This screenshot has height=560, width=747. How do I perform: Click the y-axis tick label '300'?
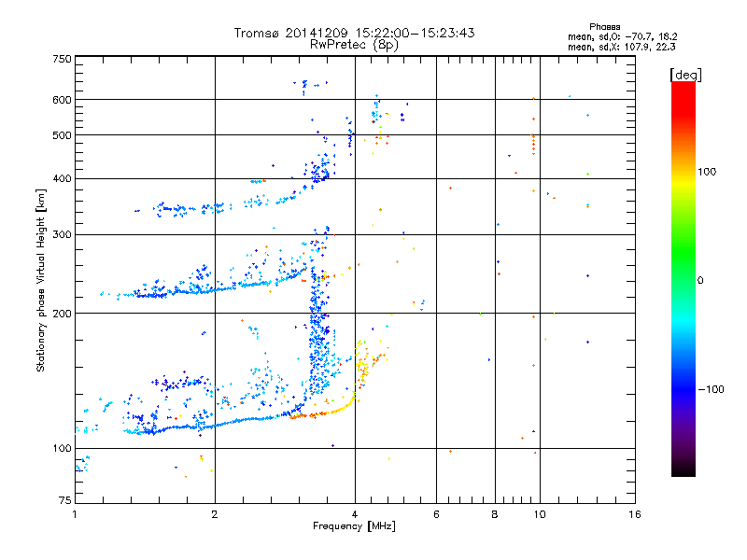(62, 234)
